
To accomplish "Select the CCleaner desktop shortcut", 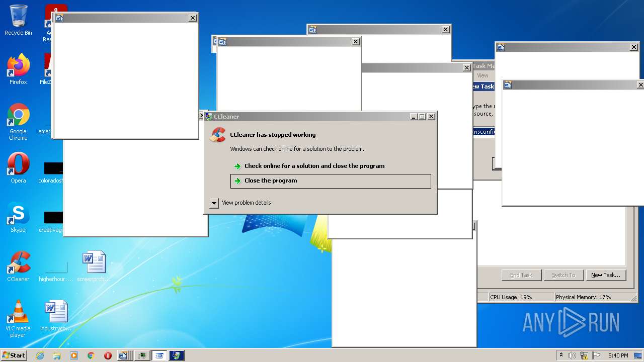I will pyautogui.click(x=18, y=266).
